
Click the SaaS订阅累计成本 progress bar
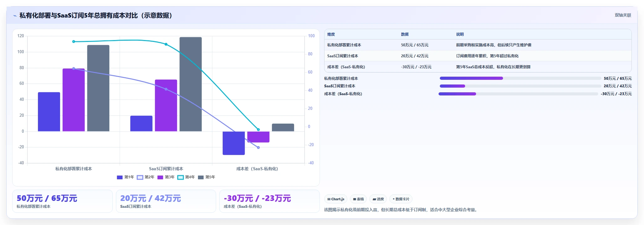point(520,86)
